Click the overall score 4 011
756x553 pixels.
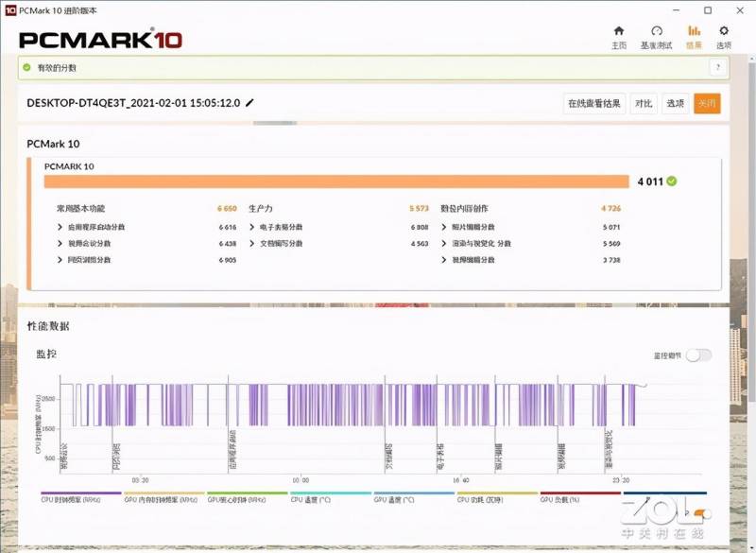click(650, 181)
